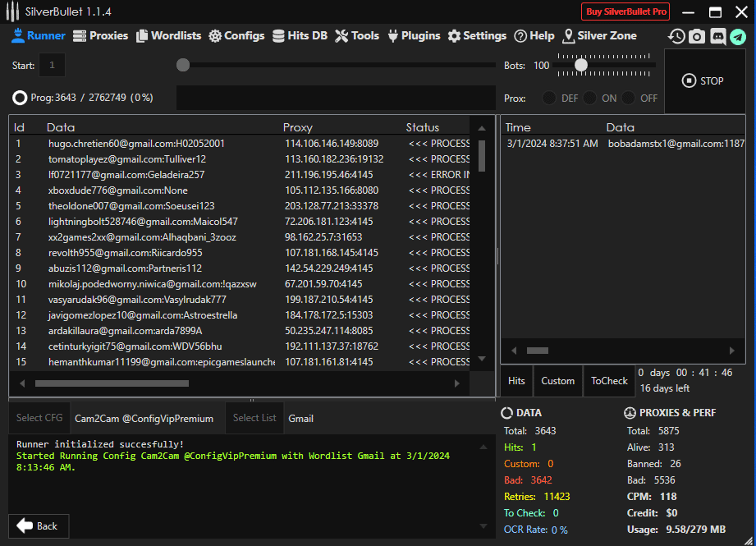Switch to the Custom results tab
756x546 pixels.
tap(557, 381)
